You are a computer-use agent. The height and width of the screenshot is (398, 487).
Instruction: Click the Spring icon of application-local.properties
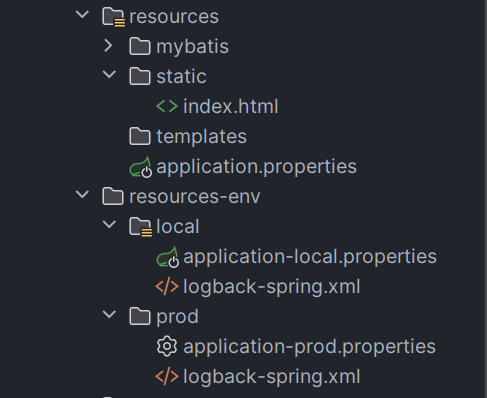pyautogui.click(x=168, y=257)
